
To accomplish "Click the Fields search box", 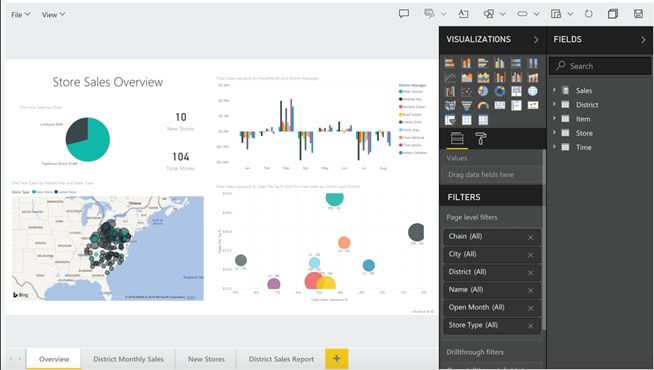I will [x=600, y=66].
